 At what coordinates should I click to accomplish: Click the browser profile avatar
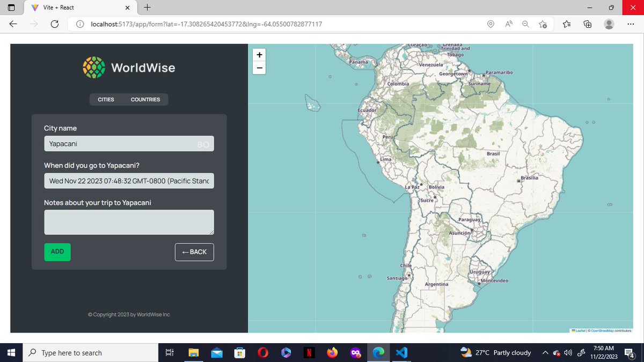coord(609,24)
